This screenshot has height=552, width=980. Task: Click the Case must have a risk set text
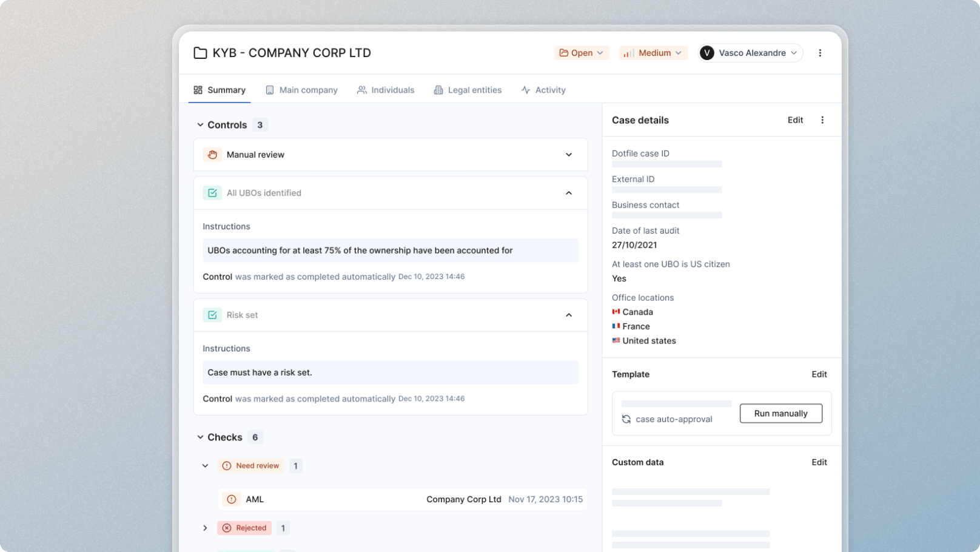(260, 372)
